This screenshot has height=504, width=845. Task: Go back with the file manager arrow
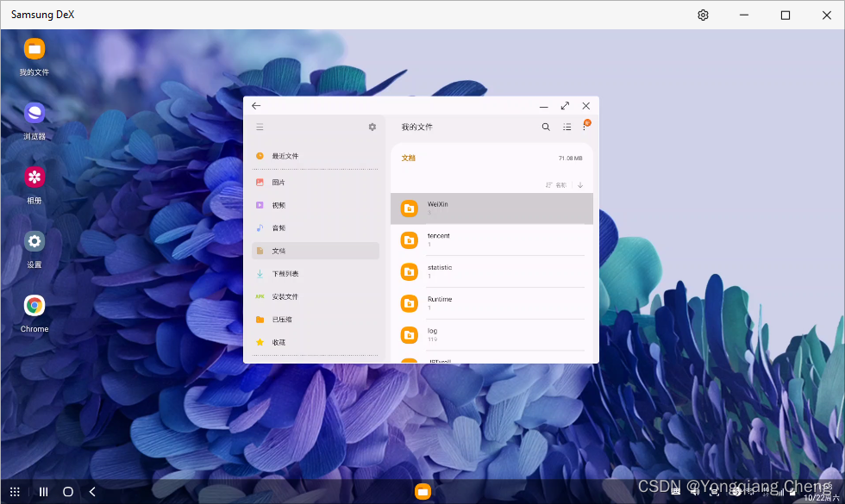click(256, 106)
